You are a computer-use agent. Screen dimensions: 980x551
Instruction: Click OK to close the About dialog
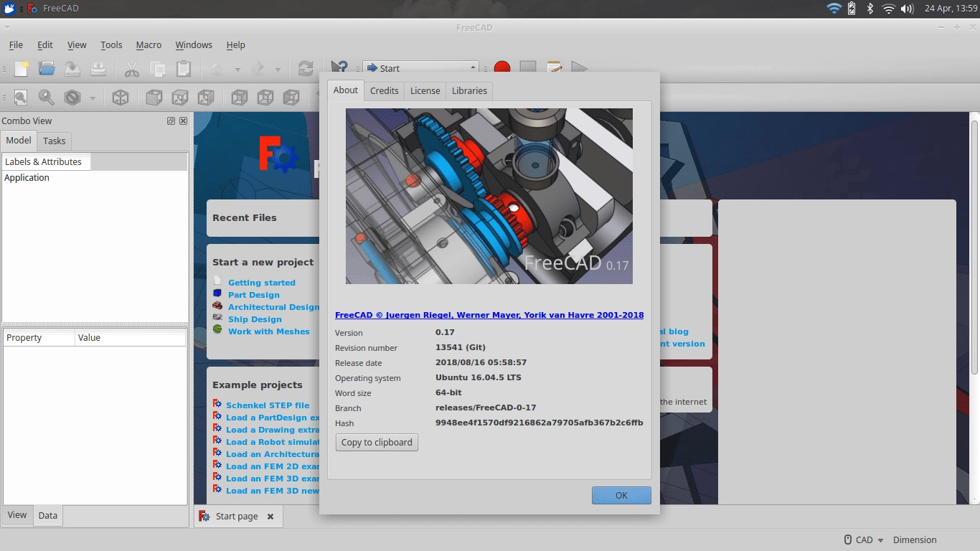coord(621,495)
